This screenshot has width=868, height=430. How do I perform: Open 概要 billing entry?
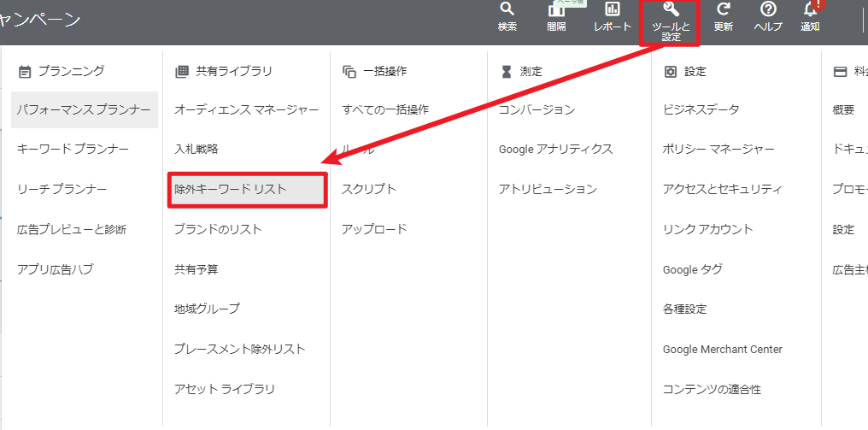(843, 109)
